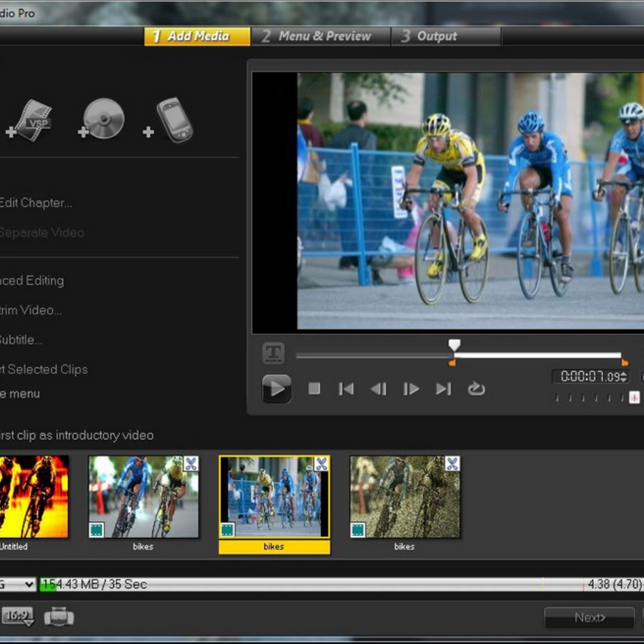This screenshot has width=644, height=644.
Task: Click the scissors icon on second bikes thumbnail
Action: tap(191, 463)
